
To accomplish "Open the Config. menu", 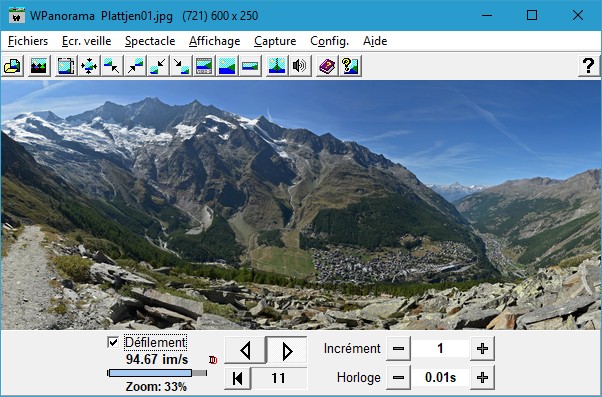I will [329, 41].
